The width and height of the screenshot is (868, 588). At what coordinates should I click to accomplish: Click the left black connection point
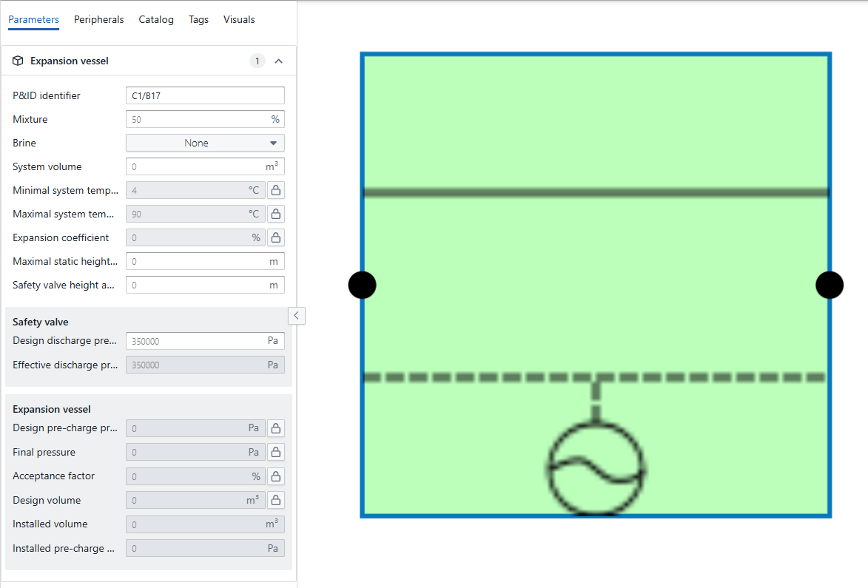362,285
